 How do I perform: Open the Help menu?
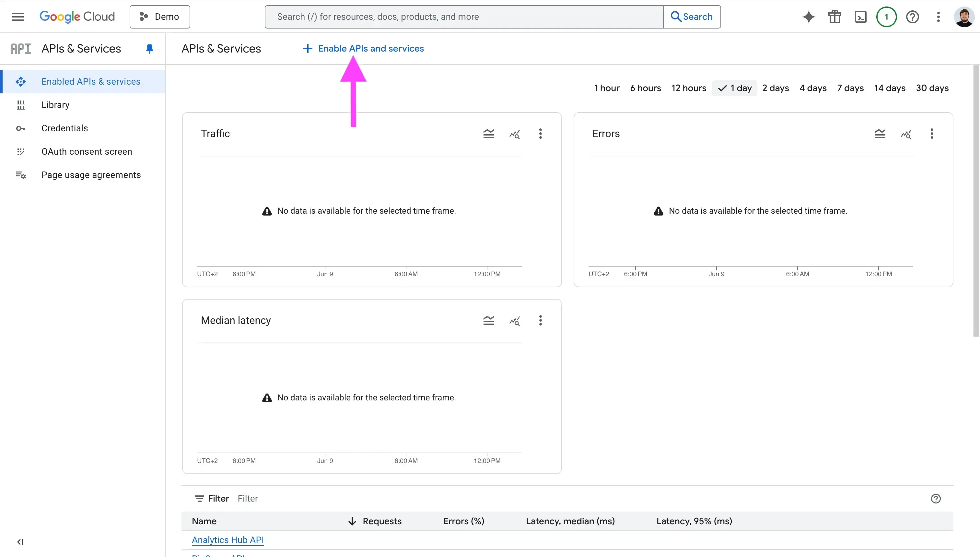[x=913, y=17]
